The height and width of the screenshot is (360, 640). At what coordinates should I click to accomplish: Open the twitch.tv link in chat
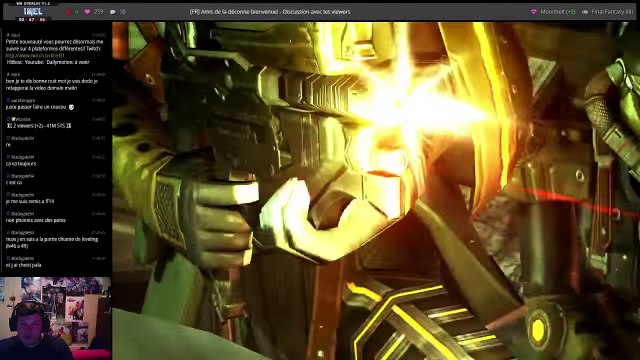tap(35, 55)
